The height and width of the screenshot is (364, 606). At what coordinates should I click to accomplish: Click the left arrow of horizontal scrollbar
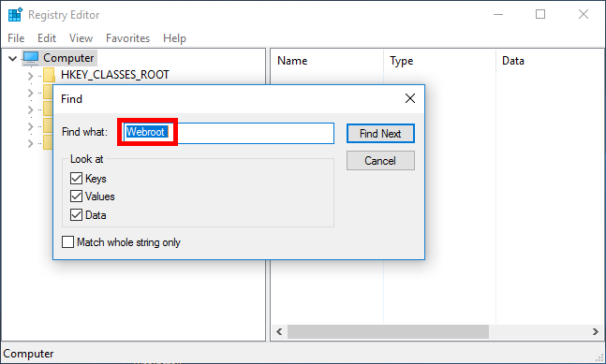pyautogui.click(x=279, y=331)
